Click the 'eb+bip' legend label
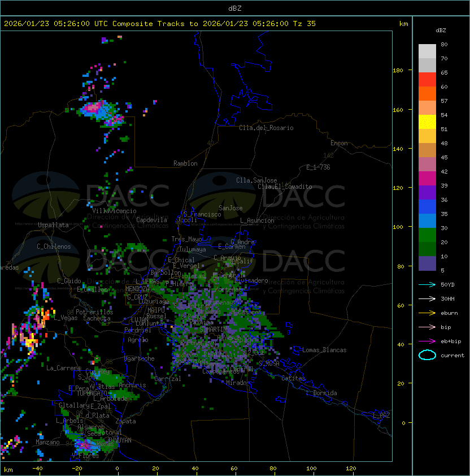The image size is (470, 476). (x=451, y=341)
